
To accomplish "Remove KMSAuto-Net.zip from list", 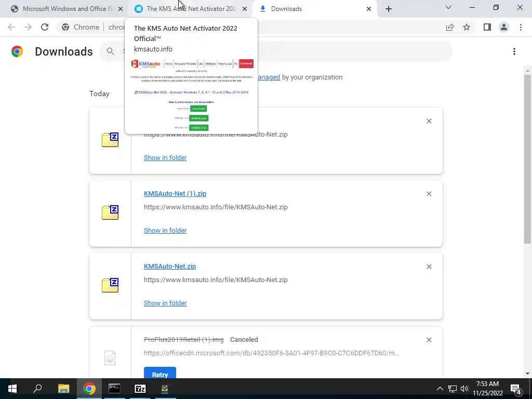I will coord(429,267).
